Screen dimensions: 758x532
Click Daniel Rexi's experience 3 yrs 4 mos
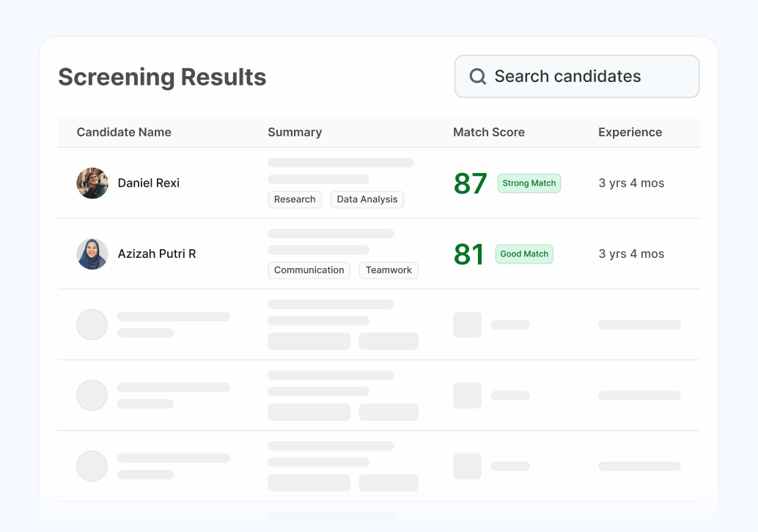click(631, 183)
